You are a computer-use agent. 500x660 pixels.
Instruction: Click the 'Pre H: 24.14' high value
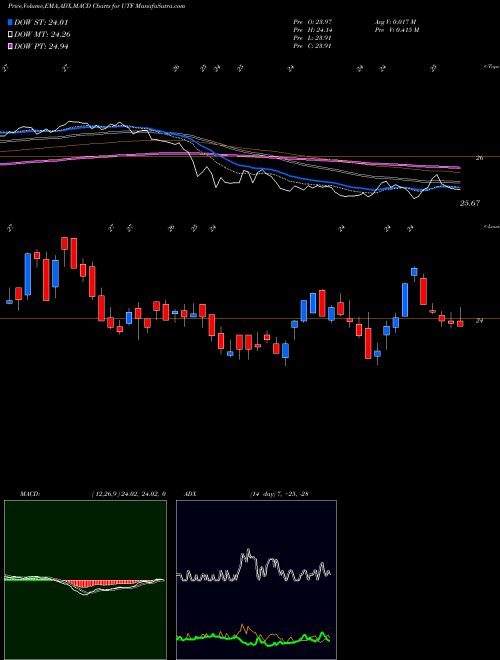[312, 30]
